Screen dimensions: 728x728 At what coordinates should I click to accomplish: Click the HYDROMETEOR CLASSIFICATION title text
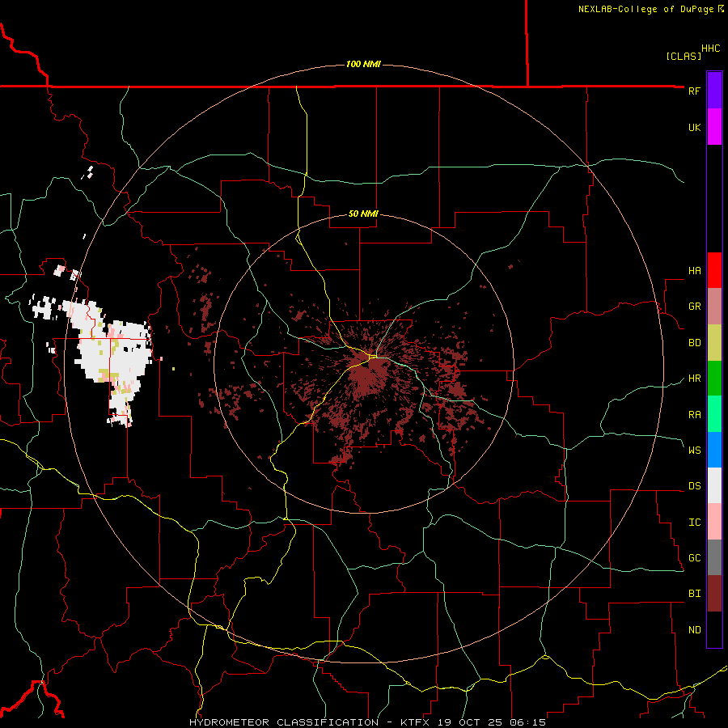[x=284, y=722]
